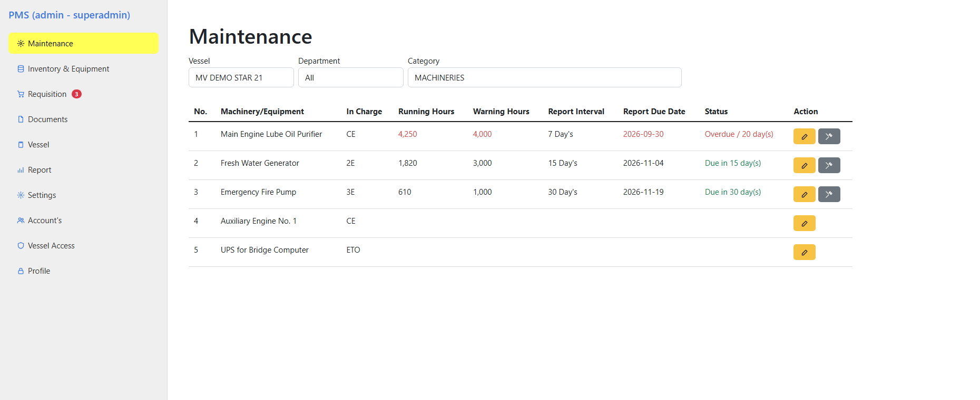Open maintenance tools for Fresh Water Generator
Image resolution: width=980 pixels, height=400 pixels.
pyautogui.click(x=829, y=165)
